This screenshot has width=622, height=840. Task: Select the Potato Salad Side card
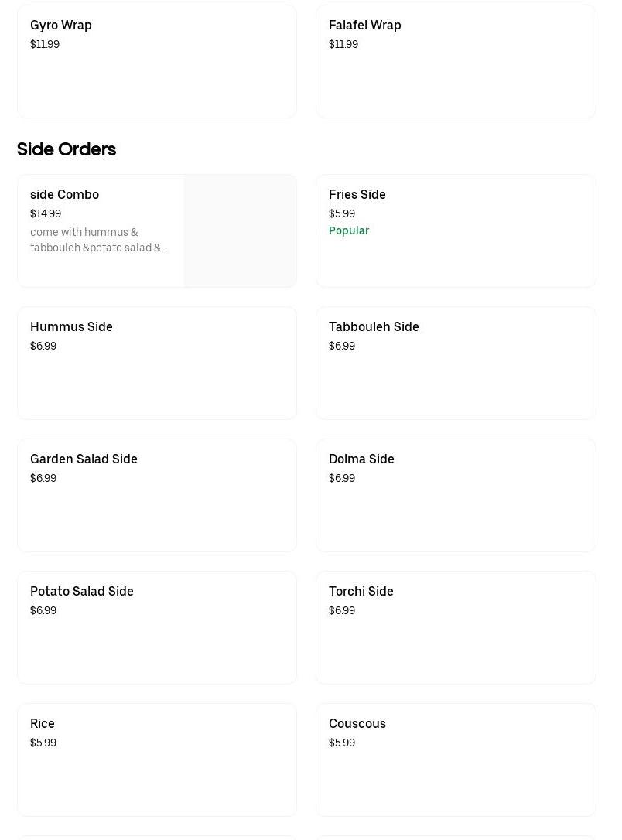tap(156, 627)
